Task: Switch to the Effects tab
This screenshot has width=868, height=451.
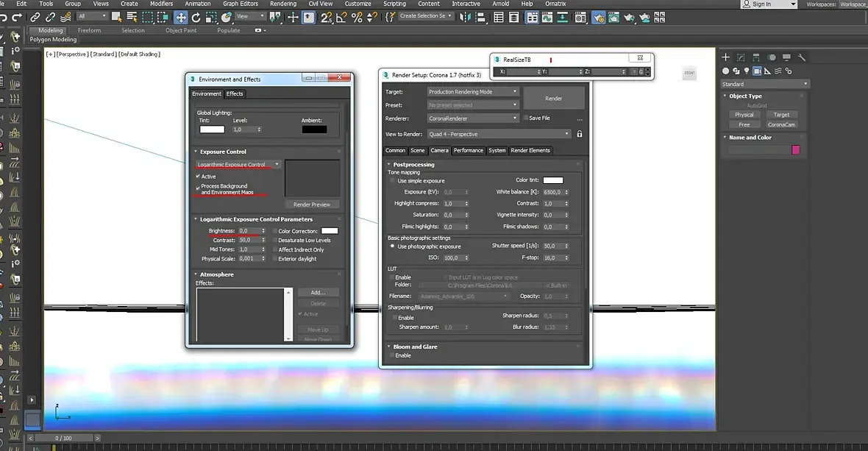Action: click(235, 93)
